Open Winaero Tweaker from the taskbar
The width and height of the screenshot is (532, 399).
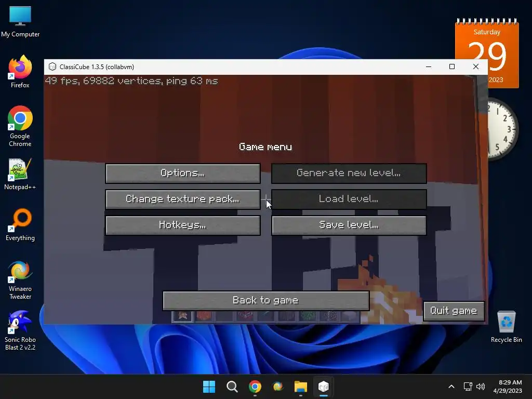click(x=278, y=387)
